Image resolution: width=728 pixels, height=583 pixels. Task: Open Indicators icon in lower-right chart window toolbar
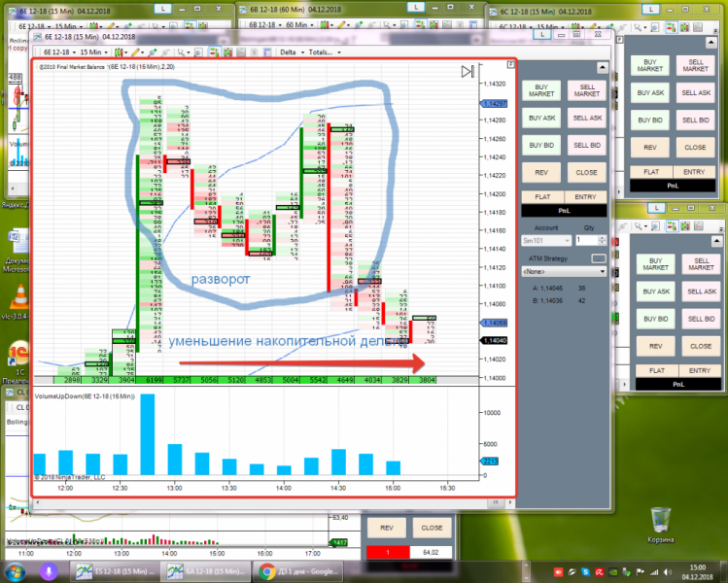coord(698,226)
